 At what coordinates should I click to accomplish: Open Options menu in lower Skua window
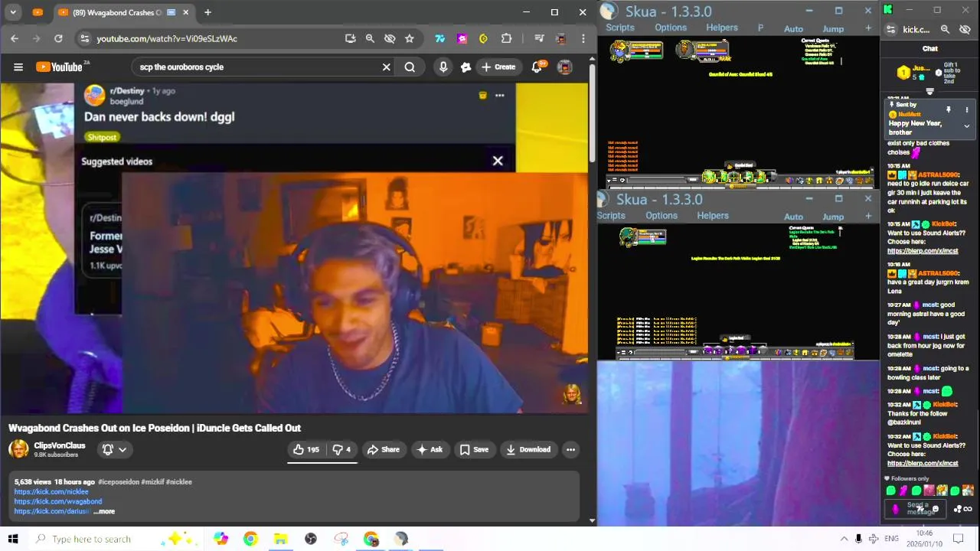(661, 216)
